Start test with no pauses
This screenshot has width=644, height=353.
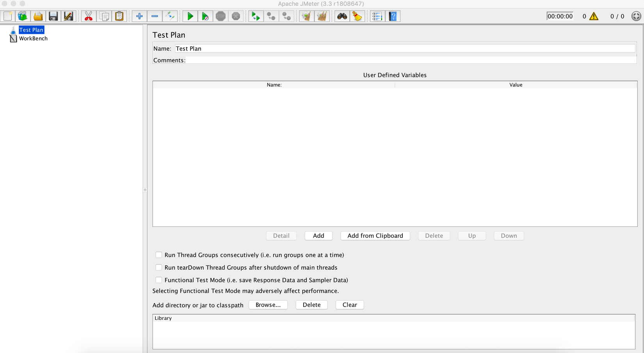205,16
